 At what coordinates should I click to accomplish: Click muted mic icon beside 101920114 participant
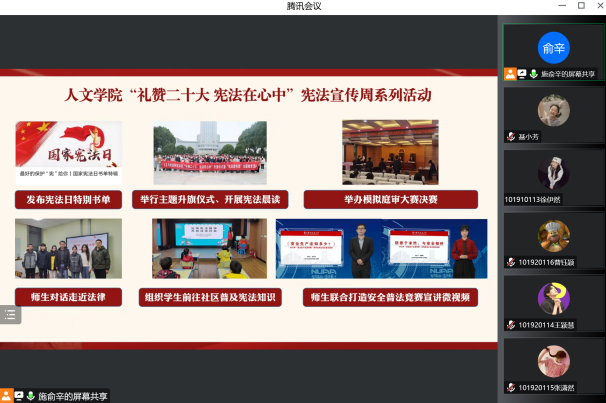511,324
